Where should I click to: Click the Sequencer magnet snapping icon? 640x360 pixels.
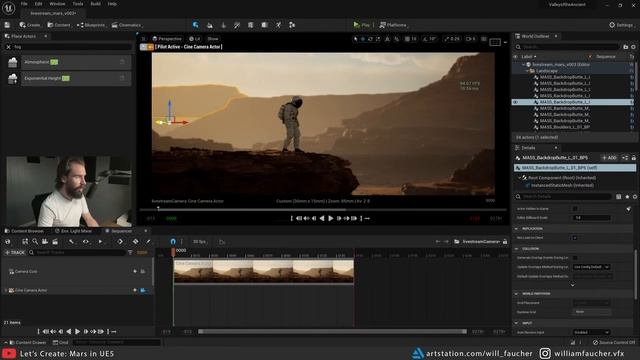[x=173, y=242]
